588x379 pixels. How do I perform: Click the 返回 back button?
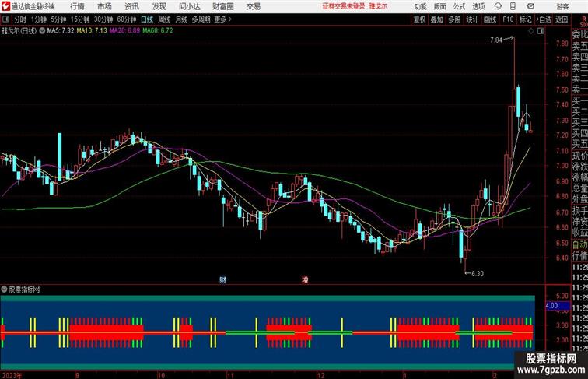[x=562, y=19]
